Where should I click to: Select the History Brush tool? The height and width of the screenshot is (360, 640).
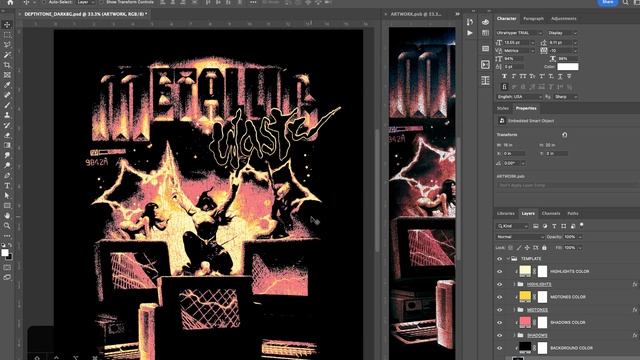coord(7,125)
